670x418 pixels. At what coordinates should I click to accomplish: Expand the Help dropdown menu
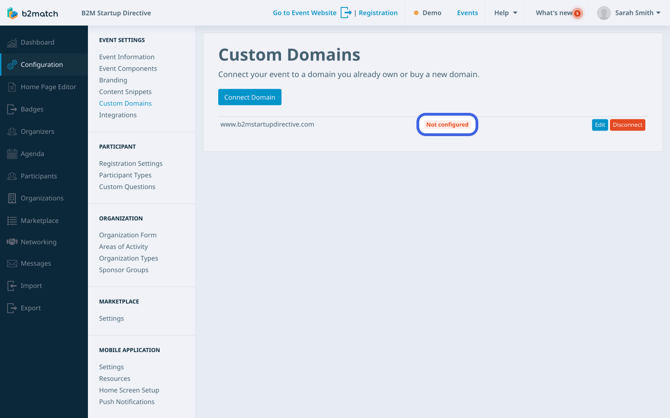point(505,13)
